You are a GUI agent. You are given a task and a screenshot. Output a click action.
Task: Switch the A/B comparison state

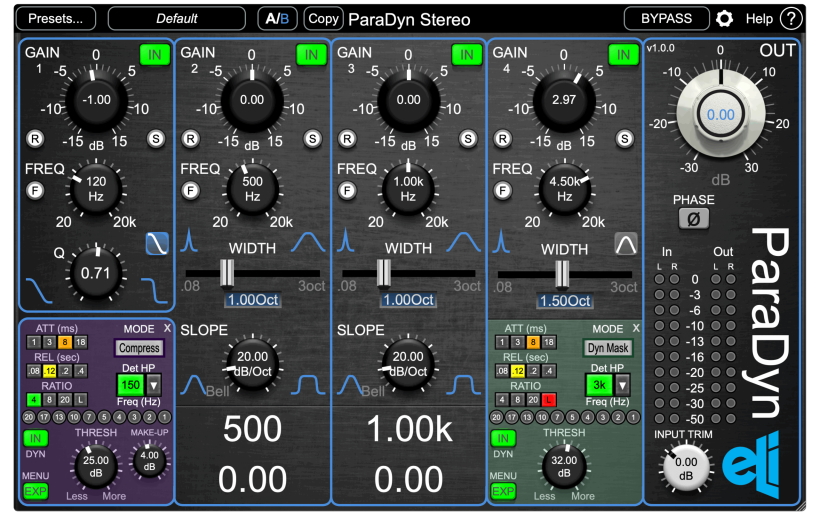(276, 18)
